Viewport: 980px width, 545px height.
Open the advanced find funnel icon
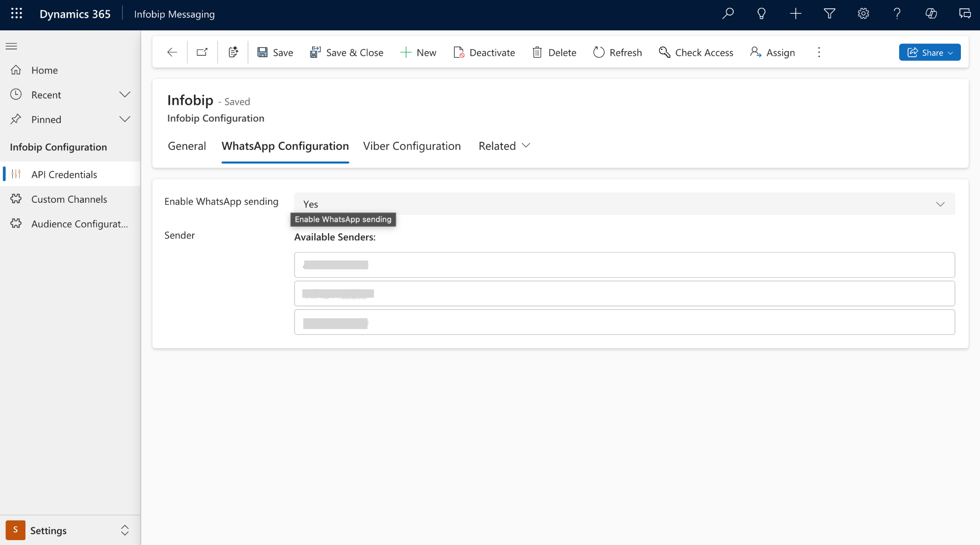pyautogui.click(x=830, y=14)
